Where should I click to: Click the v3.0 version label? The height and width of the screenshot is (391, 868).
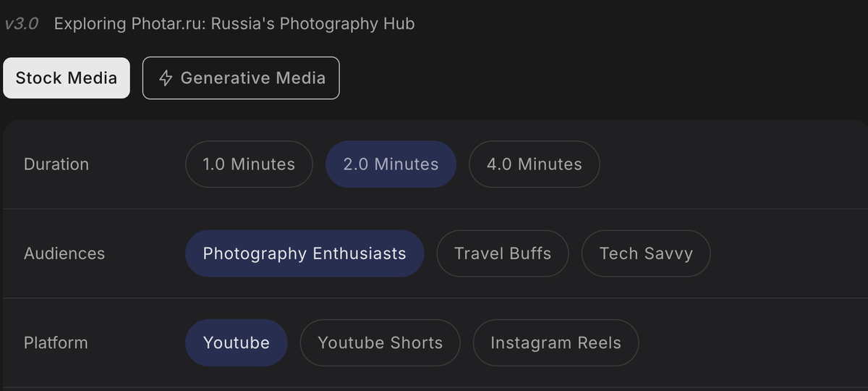pos(22,24)
